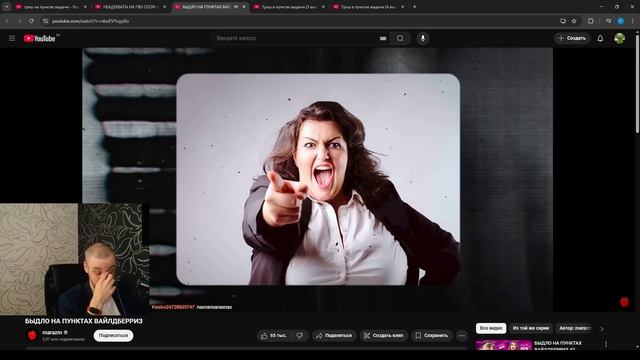
Task: Open more actions three-dot button
Action: tap(462, 336)
